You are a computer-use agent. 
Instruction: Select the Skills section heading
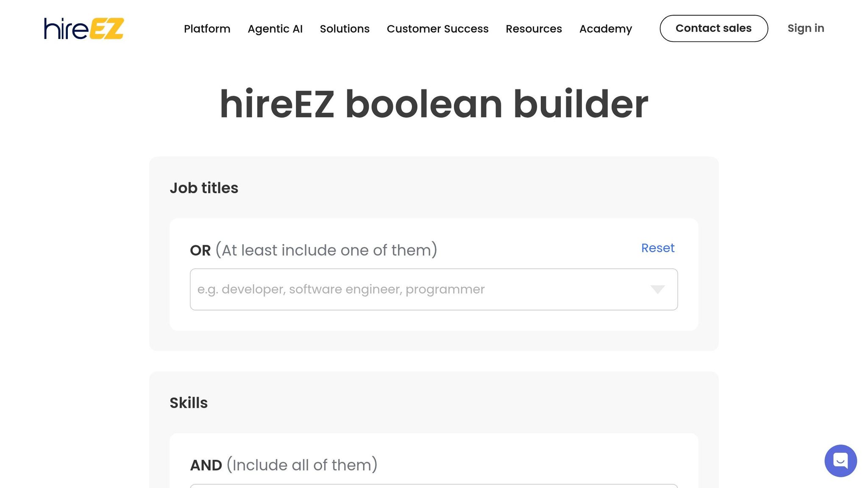189,402
